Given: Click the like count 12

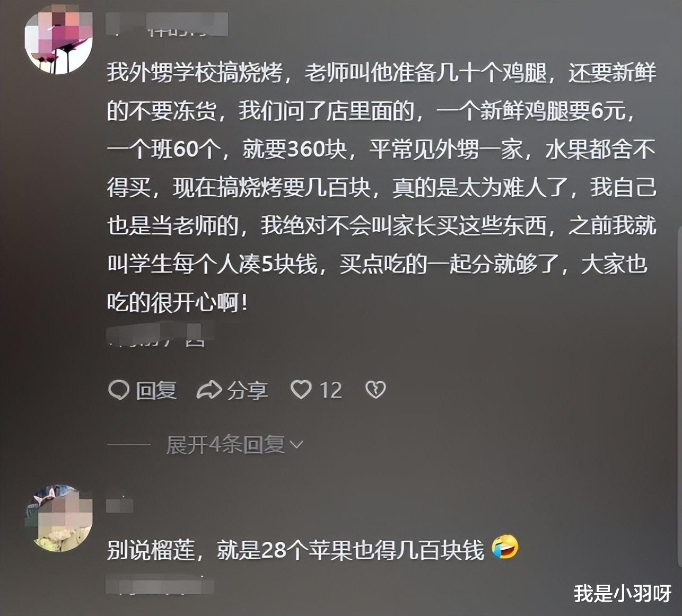Looking at the screenshot, I should tap(331, 390).
